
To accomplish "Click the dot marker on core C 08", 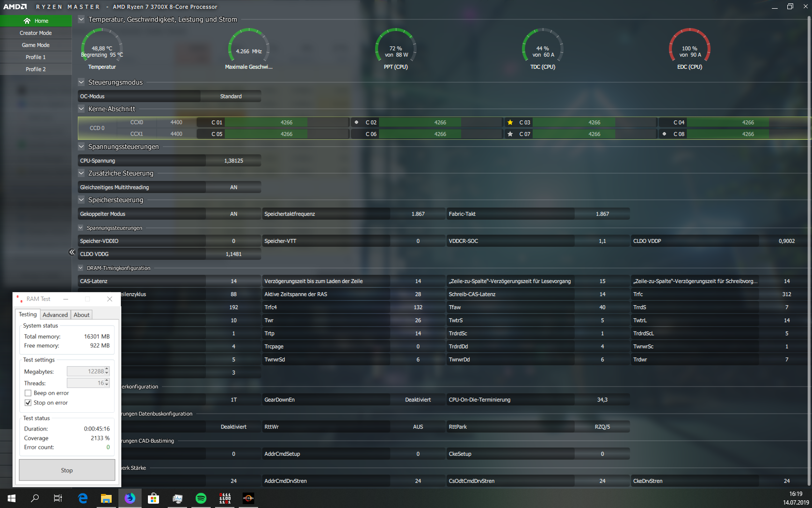I will point(664,134).
